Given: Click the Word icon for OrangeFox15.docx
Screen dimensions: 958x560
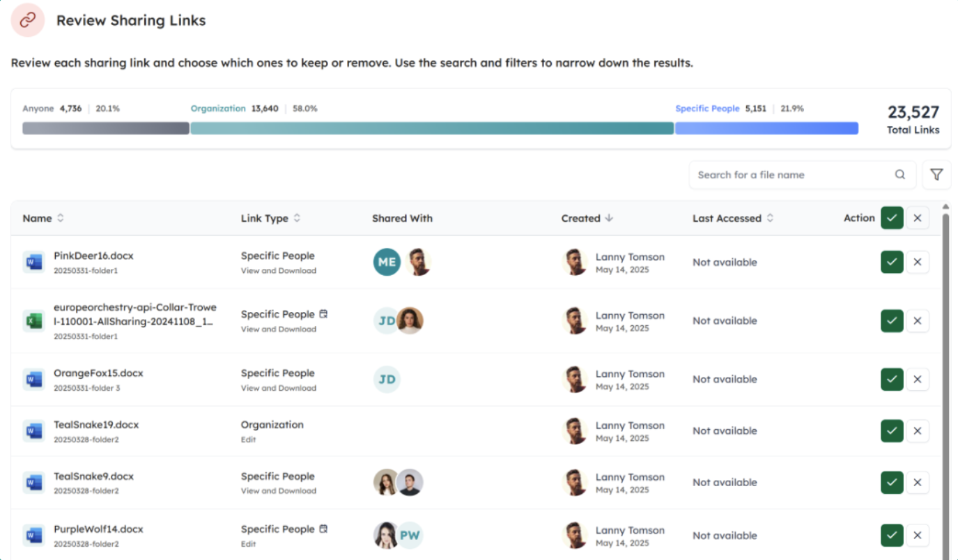Looking at the screenshot, I should pyautogui.click(x=33, y=380).
